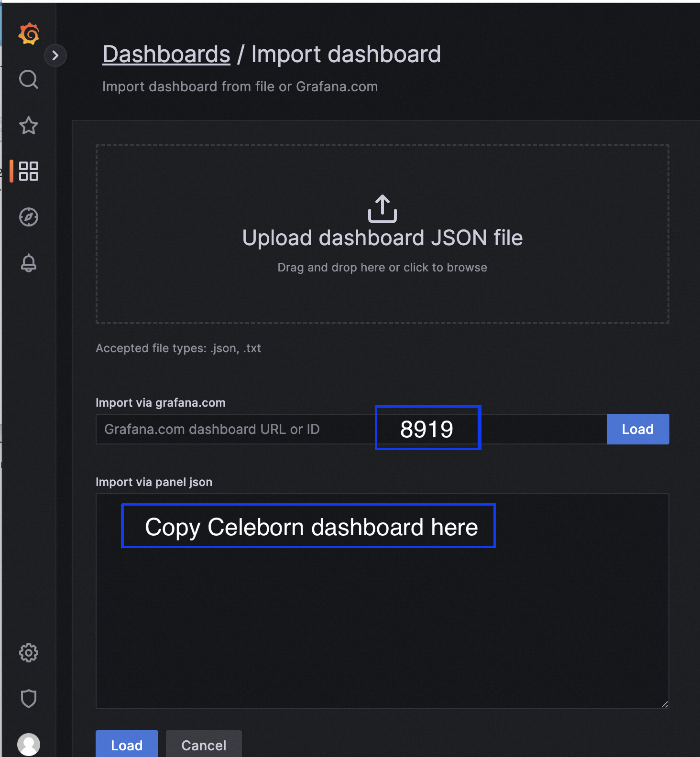Open the Alerting bell icon
The width and height of the screenshot is (700, 757).
[29, 263]
